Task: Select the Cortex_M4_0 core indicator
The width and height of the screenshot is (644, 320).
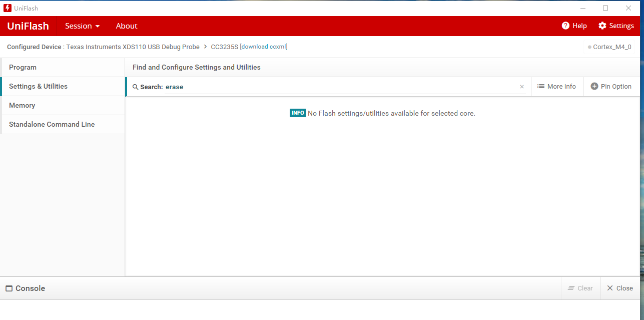Action: (609, 47)
